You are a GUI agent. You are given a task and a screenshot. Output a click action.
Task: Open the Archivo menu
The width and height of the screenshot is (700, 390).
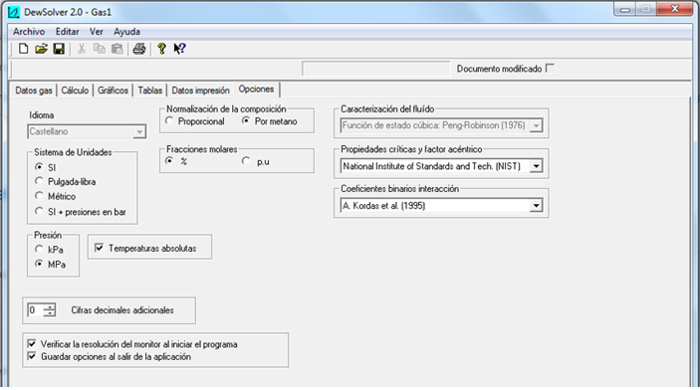[29, 32]
